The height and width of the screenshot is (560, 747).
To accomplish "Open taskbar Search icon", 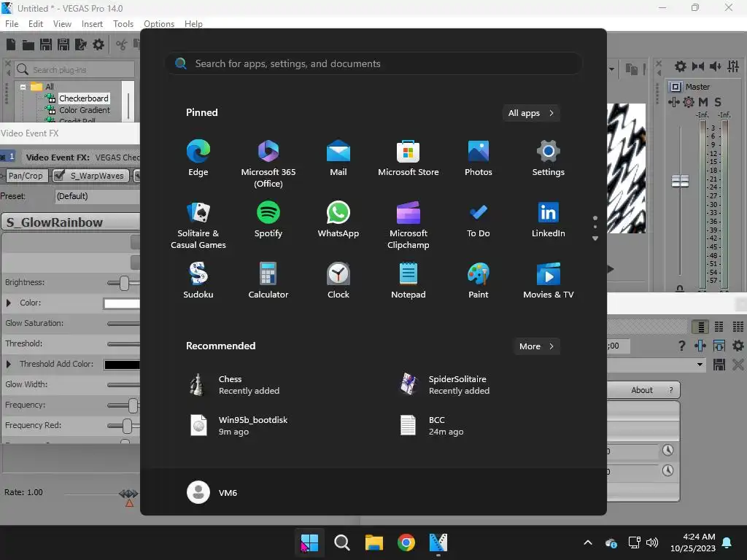I will click(x=341, y=542).
